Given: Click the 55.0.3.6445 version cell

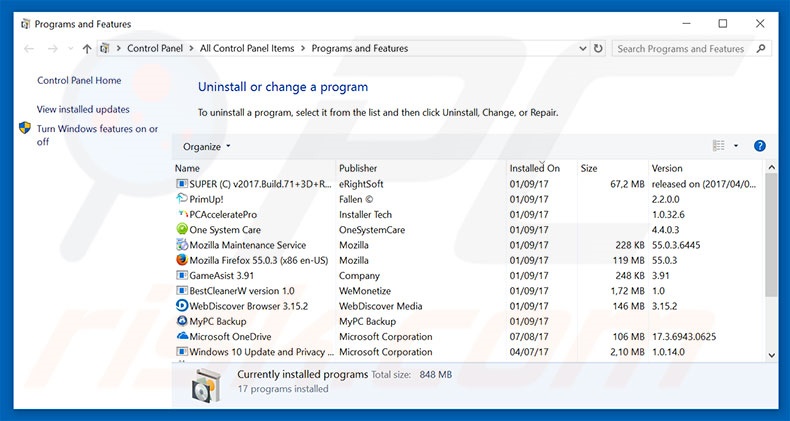Looking at the screenshot, I should click(x=676, y=245).
